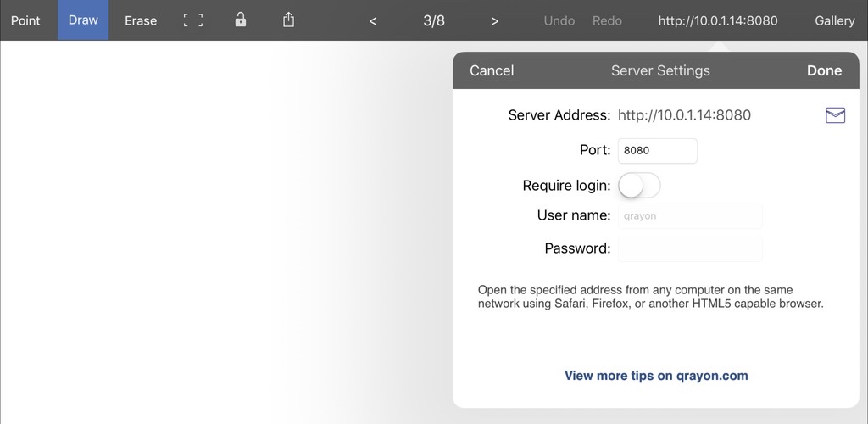Click Redo in the toolbar

tap(607, 21)
